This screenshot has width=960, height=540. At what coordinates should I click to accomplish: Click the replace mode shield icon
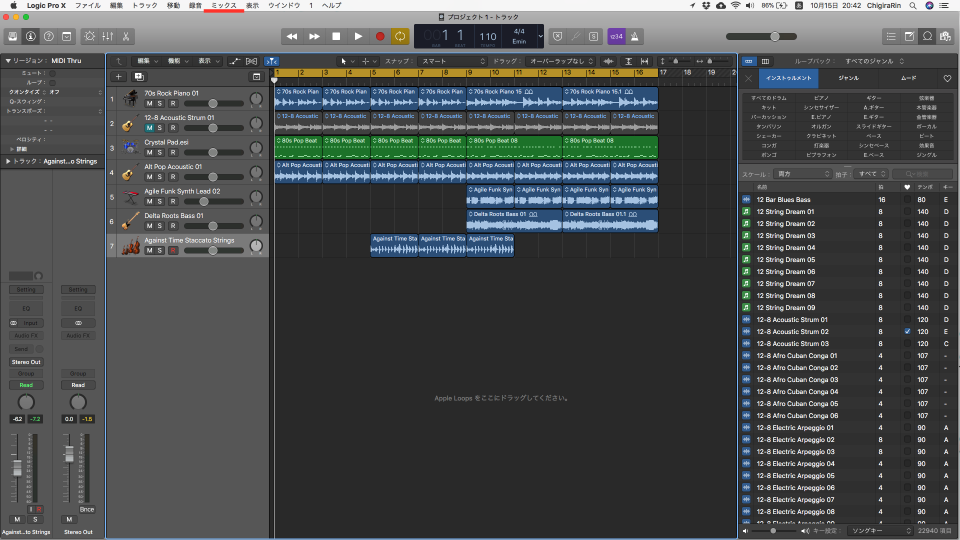click(557, 37)
